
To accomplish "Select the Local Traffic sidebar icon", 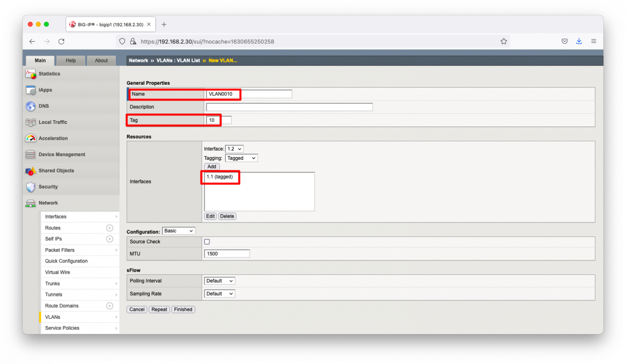I will coord(31,122).
